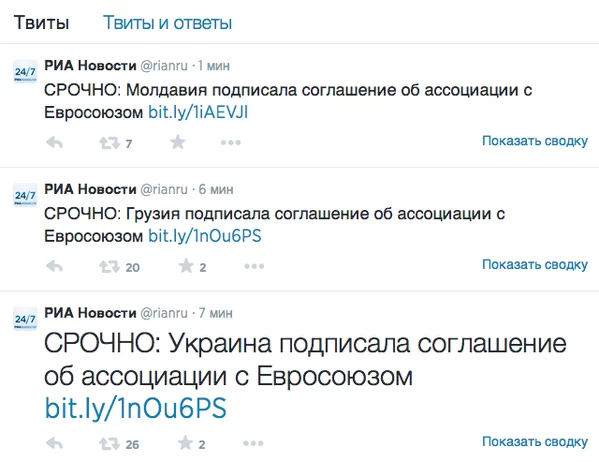Favorite the Georgia tweet star icon

pos(186,266)
